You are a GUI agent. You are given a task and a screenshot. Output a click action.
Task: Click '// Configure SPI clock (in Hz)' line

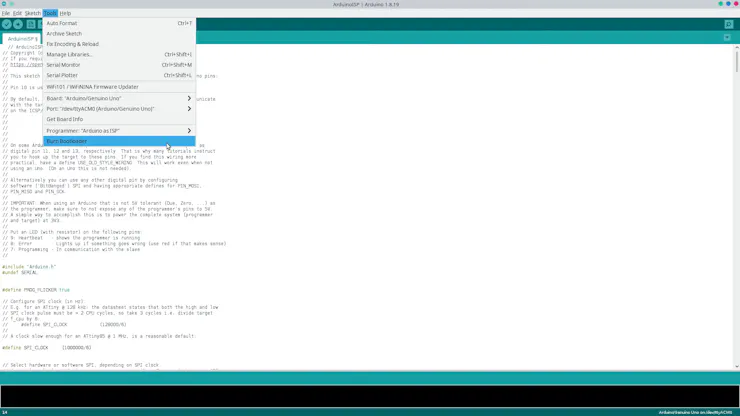pyautogui.click(x=43, y=301)
